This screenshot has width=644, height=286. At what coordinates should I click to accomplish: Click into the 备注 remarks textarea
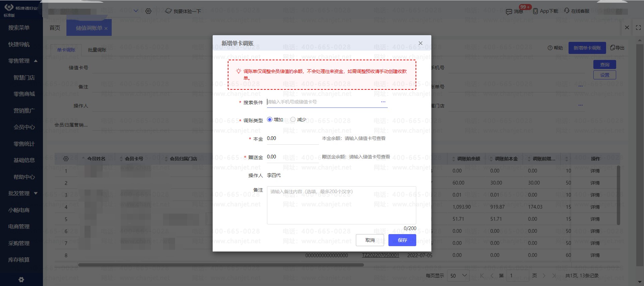[x=341, y=205]
